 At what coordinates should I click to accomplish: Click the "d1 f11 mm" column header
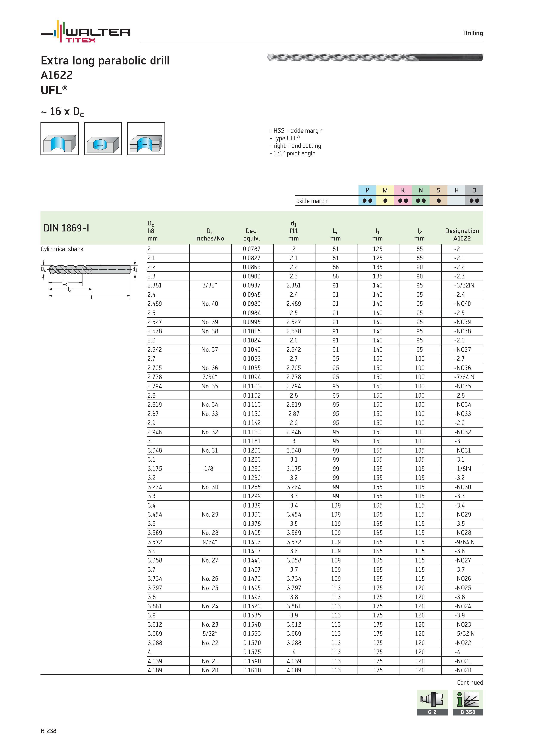[293, 231]
